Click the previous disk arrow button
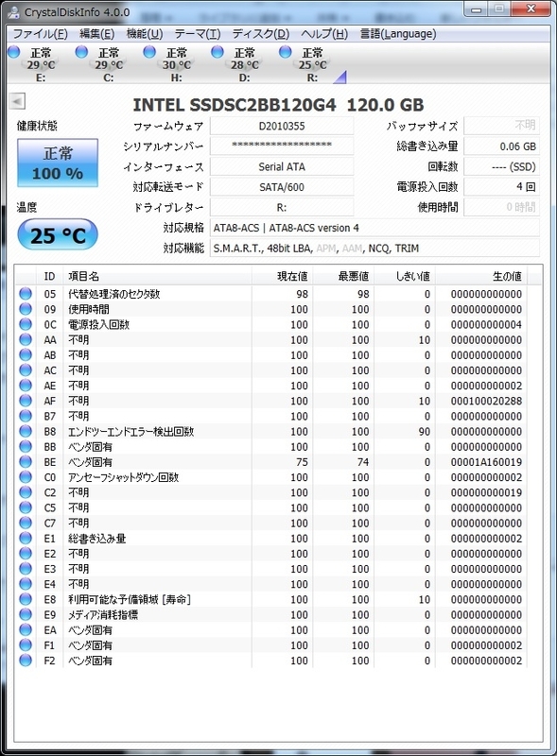This screenshot has height=756, width=557. [x=17, y=101]
